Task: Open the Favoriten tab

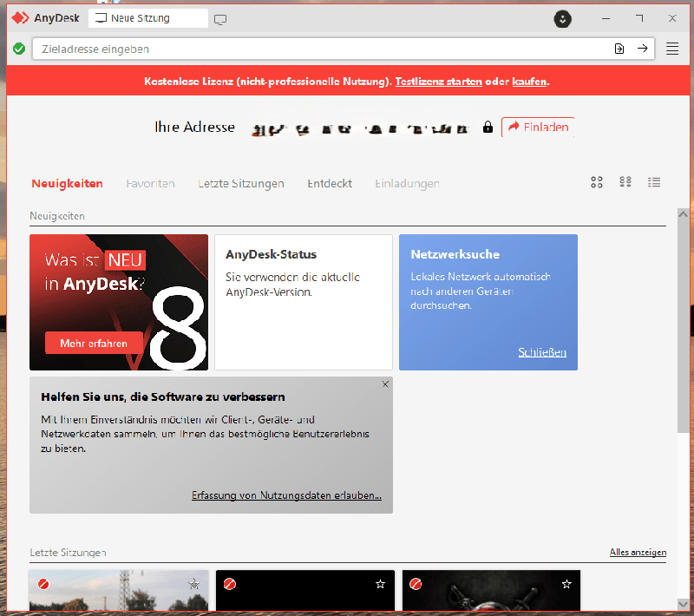Action: pyautogui.click(x=150, y=183)
